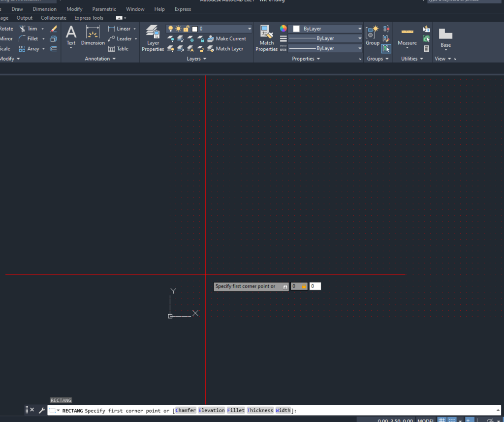The width and height of the screenshot is (504, 422).
Task: Click the Erase tool icon
Action: (x=53, y=29)
